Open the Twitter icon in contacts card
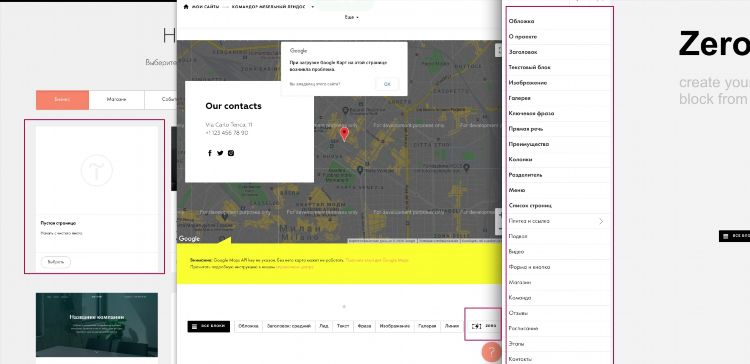The width and height of the screenshot is (750, 364). 220,153
